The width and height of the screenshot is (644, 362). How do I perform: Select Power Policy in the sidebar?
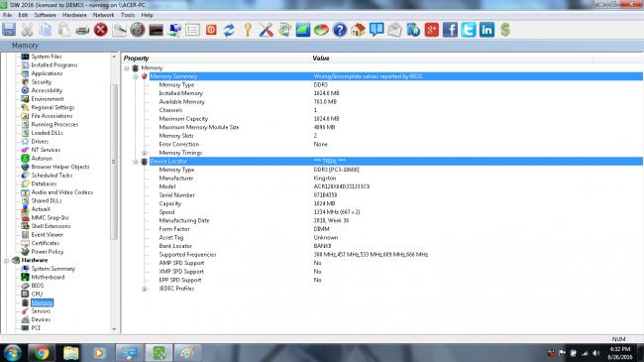tap(48, 252)
